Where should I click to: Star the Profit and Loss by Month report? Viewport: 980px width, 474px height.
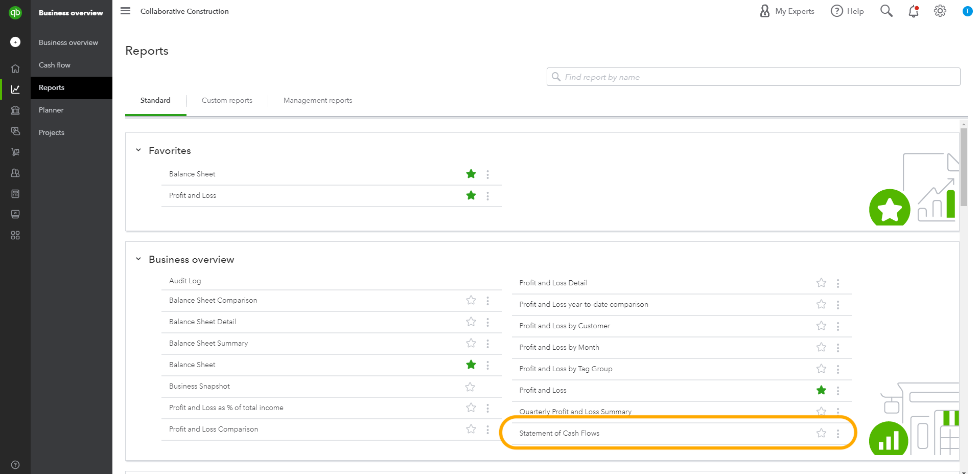point(821,347)
